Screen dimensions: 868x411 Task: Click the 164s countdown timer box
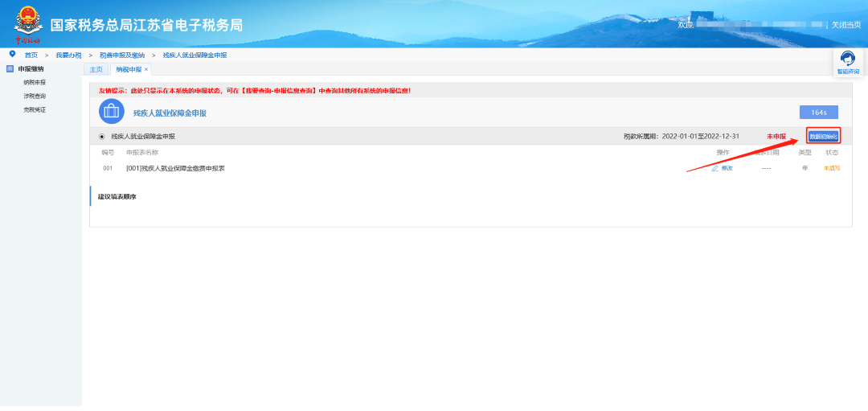(818, 112)
